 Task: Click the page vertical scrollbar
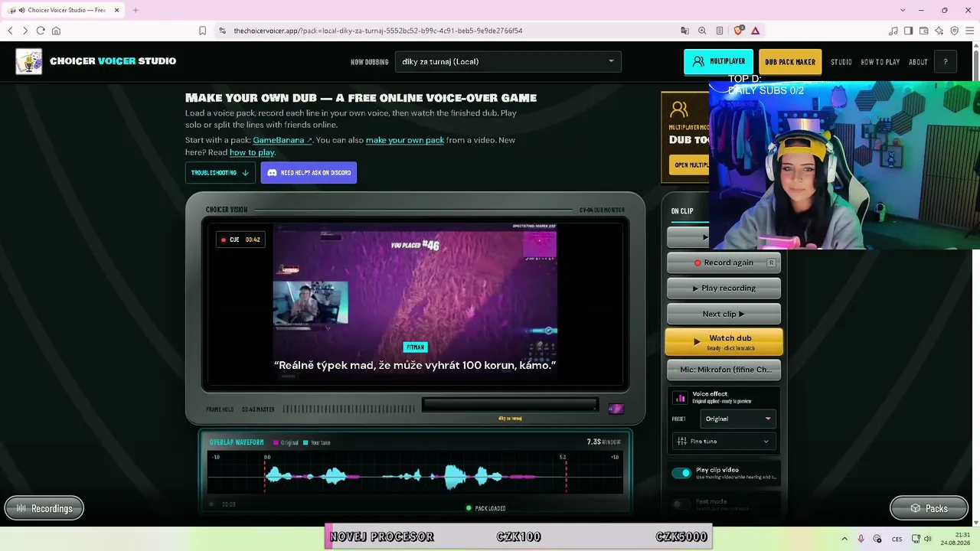(x=976, y=283)
